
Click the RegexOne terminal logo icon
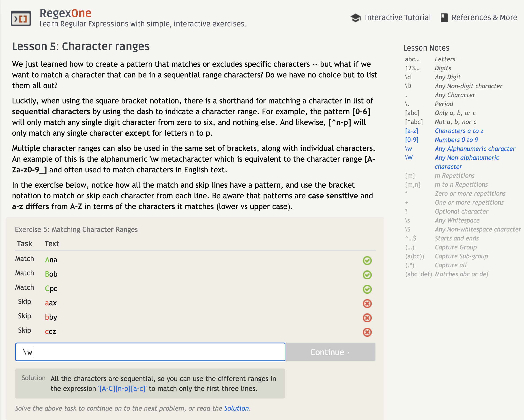point(21,19)
